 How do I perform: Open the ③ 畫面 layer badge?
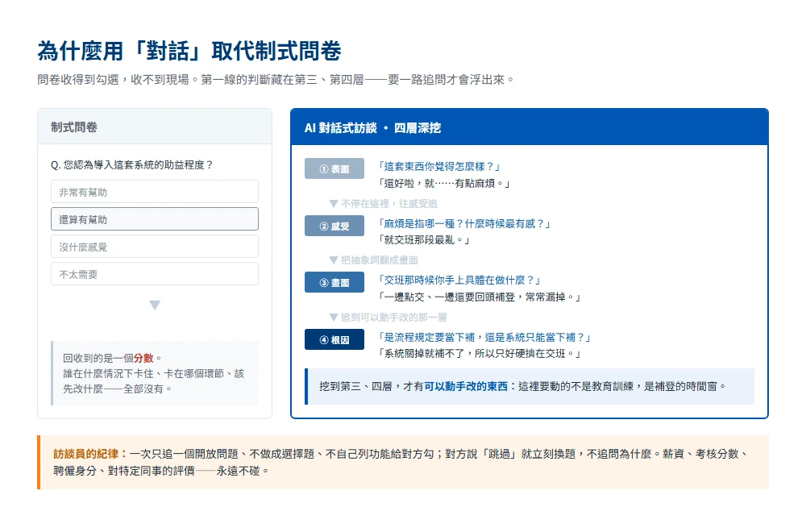coord(334,282)
